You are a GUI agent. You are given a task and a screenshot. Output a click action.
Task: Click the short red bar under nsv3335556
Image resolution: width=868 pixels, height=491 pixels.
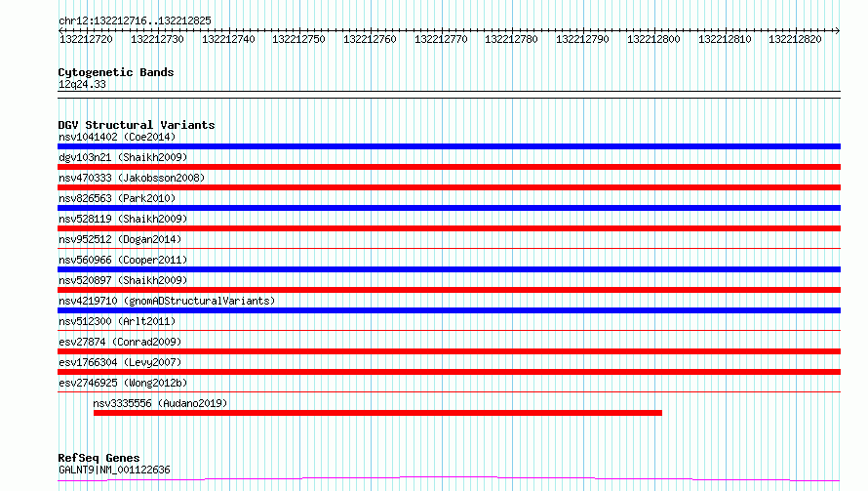pyautogui.click(x=377, y=413)
